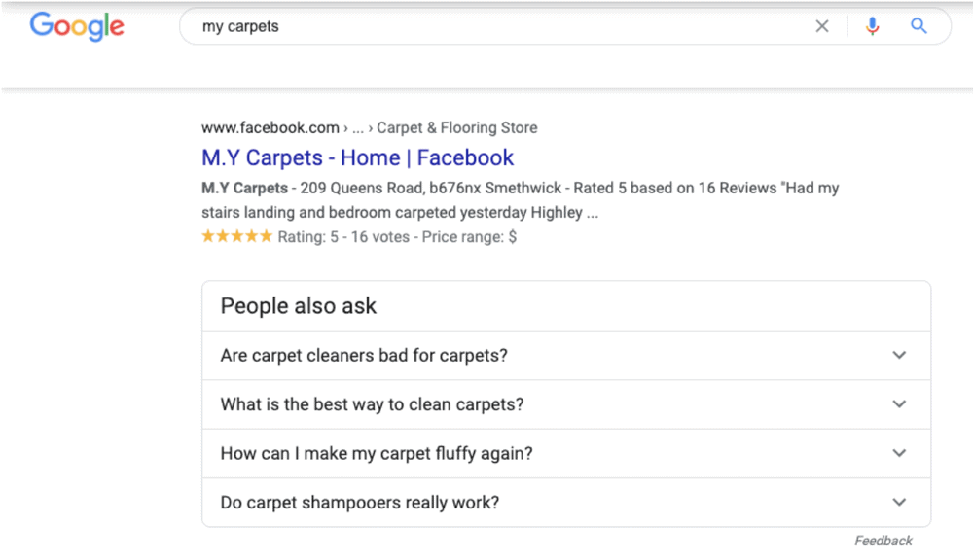Viewport: 973px width, 560px height.
Task: Click inside the search input field
Action: coord(486,26)
